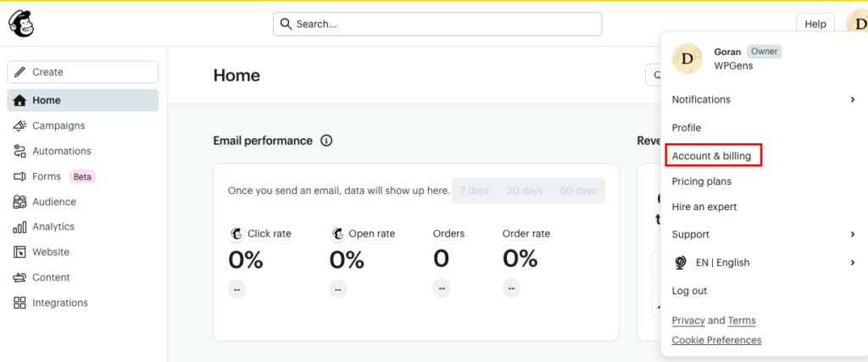Click the Home house icon
The image size is (868, 362).
point(20,100)
